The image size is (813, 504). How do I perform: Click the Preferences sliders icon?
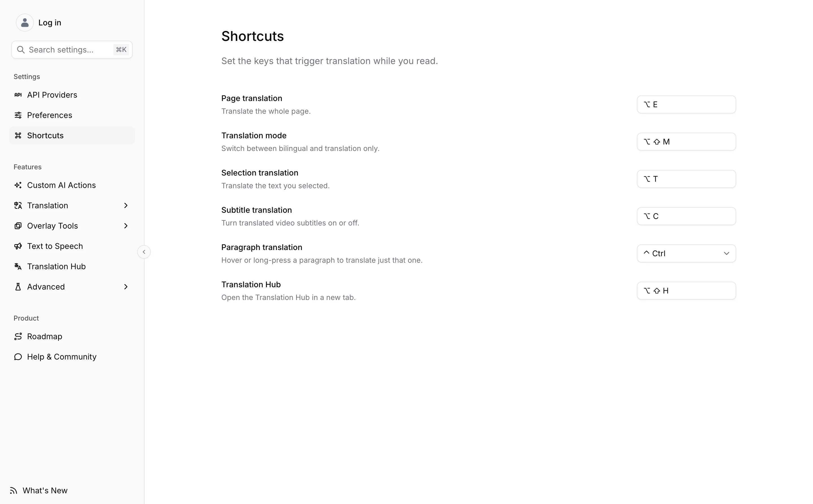point(18,115)
